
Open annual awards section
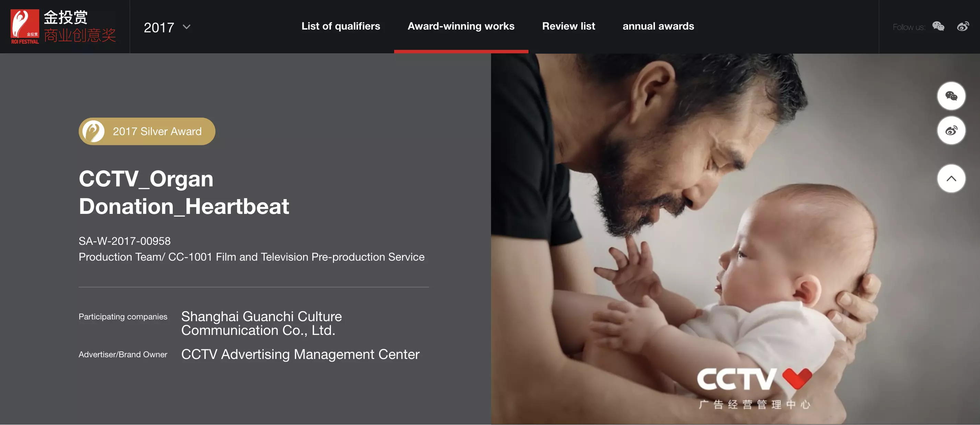coord(658,26)
